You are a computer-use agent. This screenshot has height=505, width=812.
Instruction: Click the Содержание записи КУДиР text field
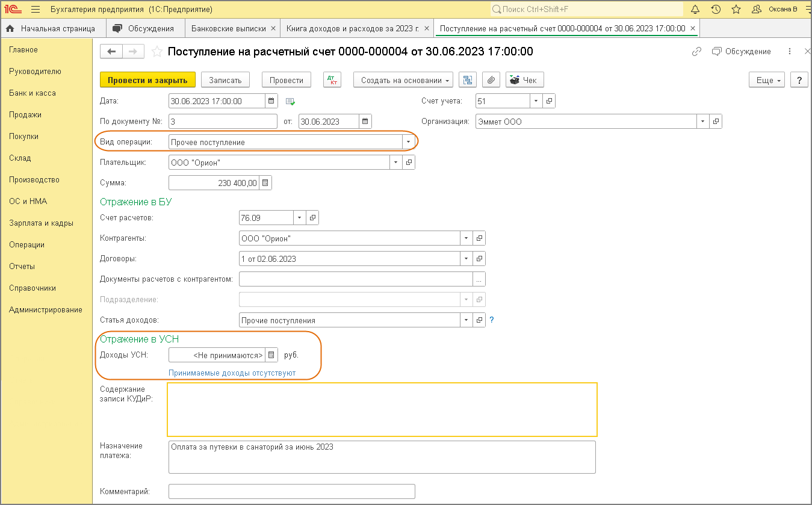click(382, 409)
